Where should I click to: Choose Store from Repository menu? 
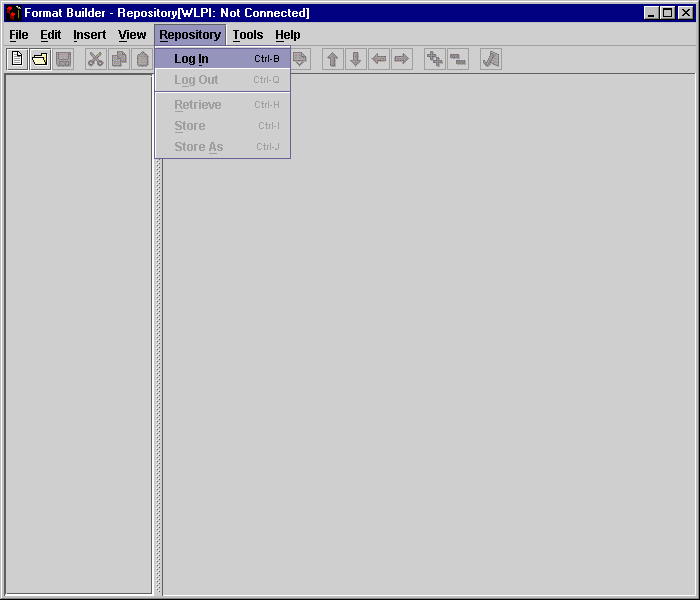click(x=223, y=126)
